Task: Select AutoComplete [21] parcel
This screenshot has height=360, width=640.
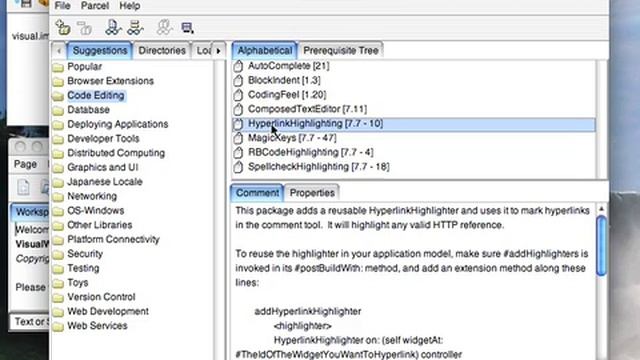Action: coord(289,66)
